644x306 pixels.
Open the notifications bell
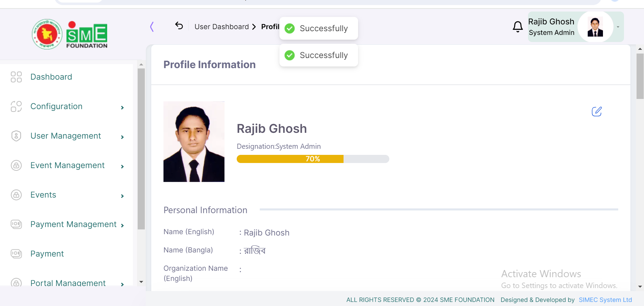point(518,26)
